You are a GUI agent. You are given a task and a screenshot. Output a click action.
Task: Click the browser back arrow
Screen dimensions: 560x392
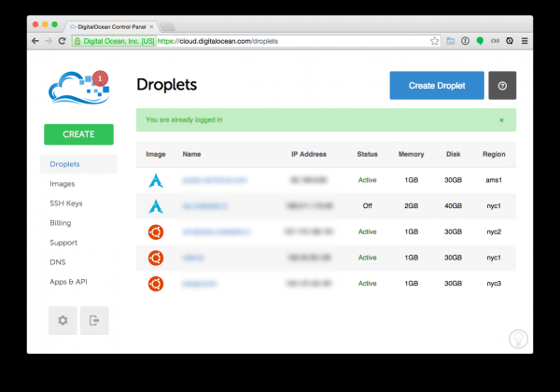click(35, 41)
